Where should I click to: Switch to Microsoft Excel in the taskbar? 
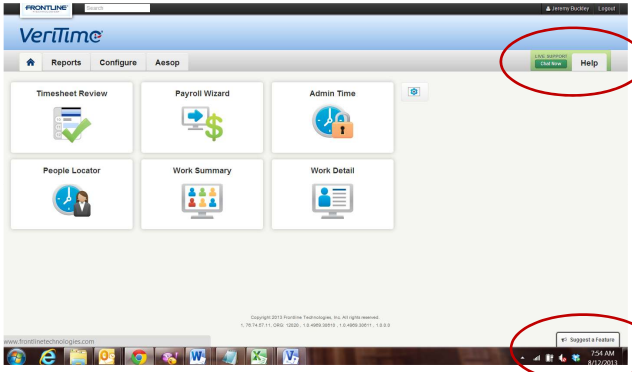pyautogui.click(x=259, y=357)
